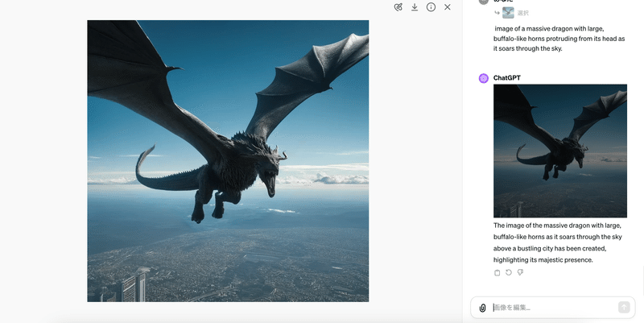Open the dragon thumbnail in ChatGPT's reply
Image resolution: width=644 pixels, height=323 pixels.
560,151
